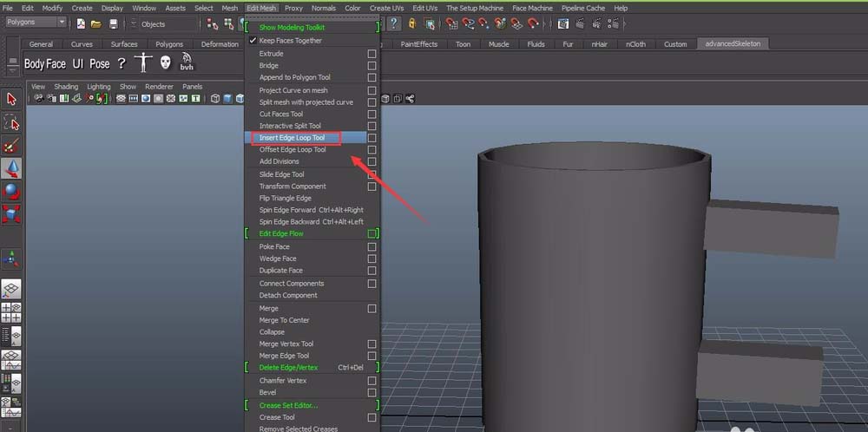868x432 pixels.
Task: Click the face mask shelf icon
Action: click(165, 63)
